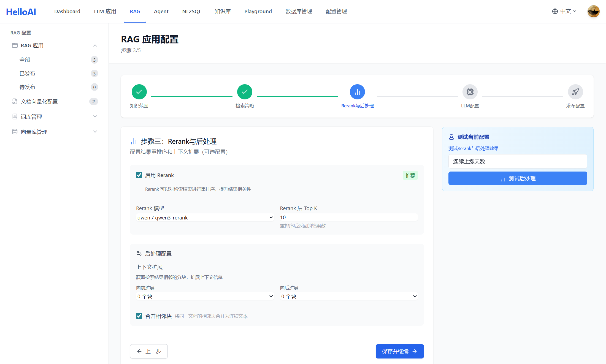Switch to the Playground nav tab
Screen dimensions: 606x364
click(258, 11)
